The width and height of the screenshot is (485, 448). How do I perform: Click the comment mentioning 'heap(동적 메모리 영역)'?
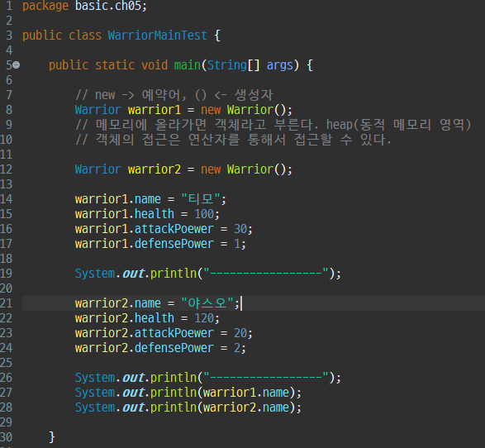point(273,124)
